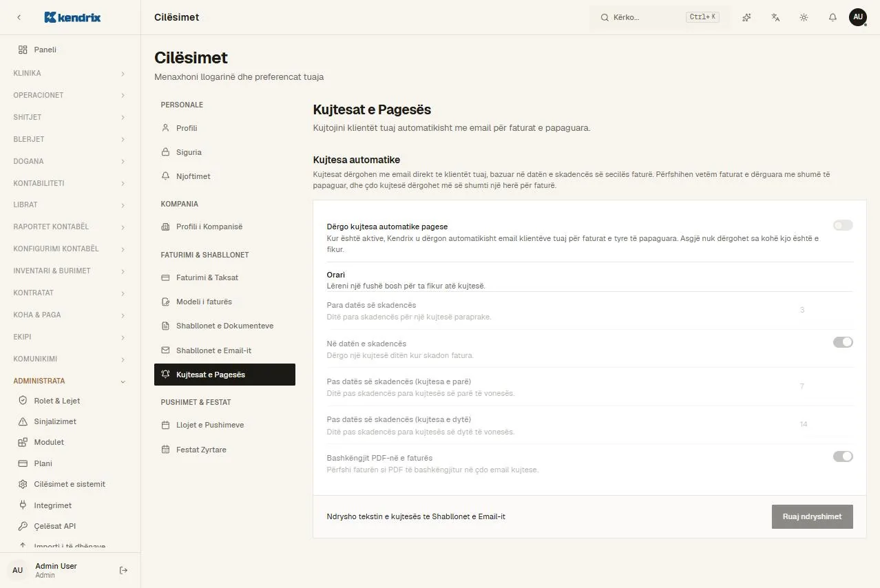Click the second late reminder days field showing 14
880x588 pixels.
824,425
